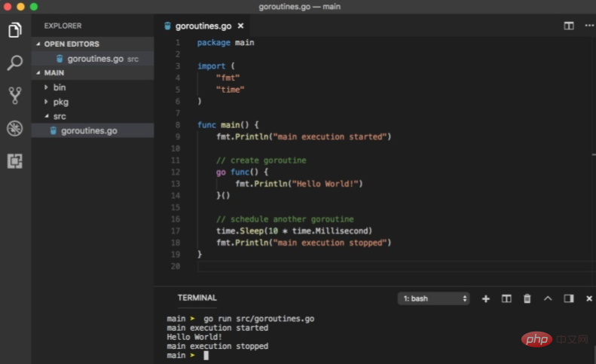Select the TERMINAL panel tab
Image resolution: width=596 pixels, height=364 pixels.
(x=197, y=298)
